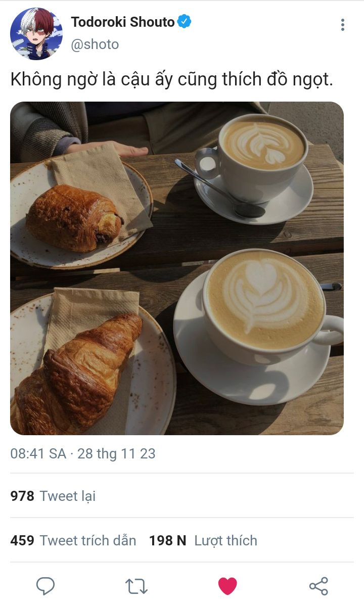364x604 pixels.
Task: Tap the 28 thg 11 23 date
Action: click(116, 453)
